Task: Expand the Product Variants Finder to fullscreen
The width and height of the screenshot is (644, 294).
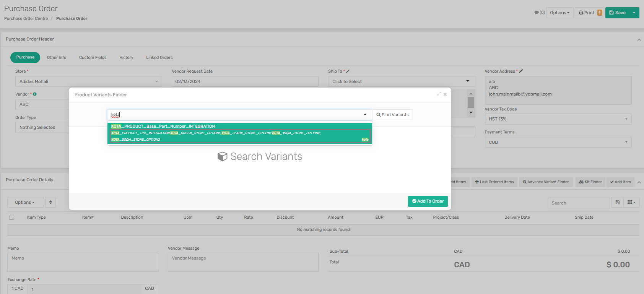Action: pos(439,94)
